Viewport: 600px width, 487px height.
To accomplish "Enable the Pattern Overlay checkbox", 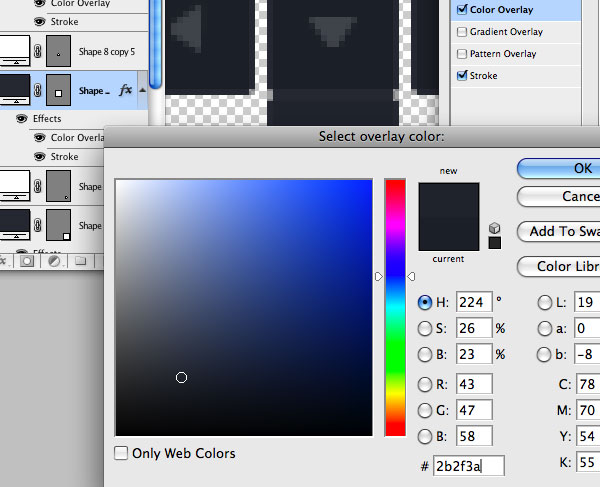I will point(462,54).
